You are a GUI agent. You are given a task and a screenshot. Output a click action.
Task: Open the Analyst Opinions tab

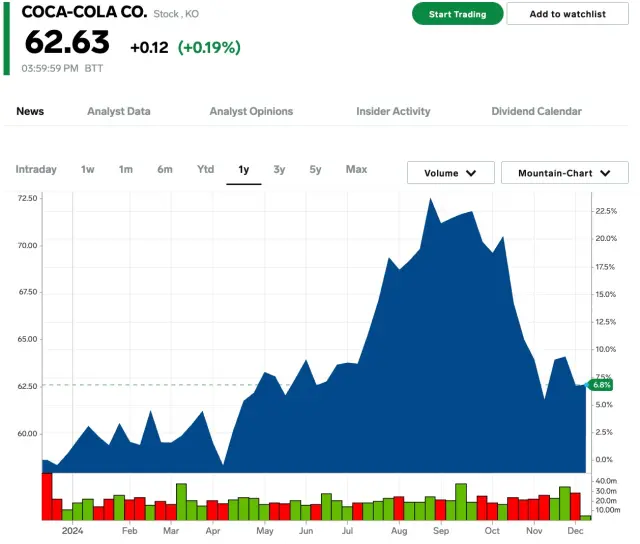point(251,111)
